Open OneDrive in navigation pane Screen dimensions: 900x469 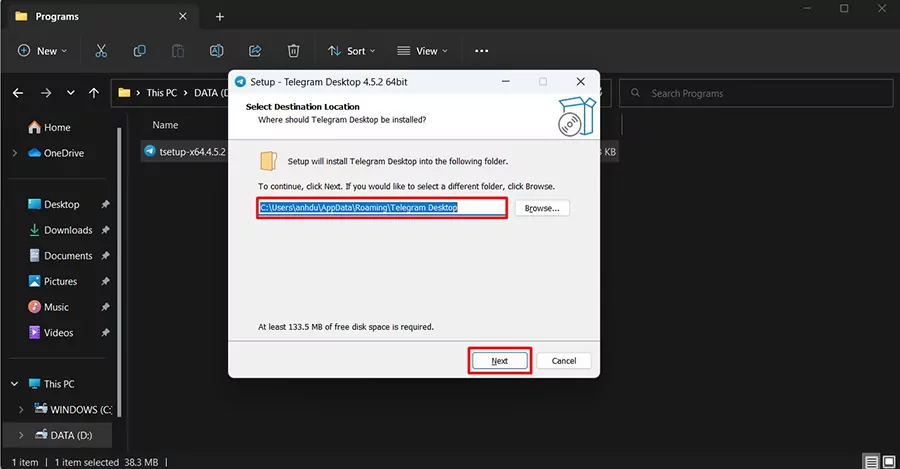coord(56,153)
